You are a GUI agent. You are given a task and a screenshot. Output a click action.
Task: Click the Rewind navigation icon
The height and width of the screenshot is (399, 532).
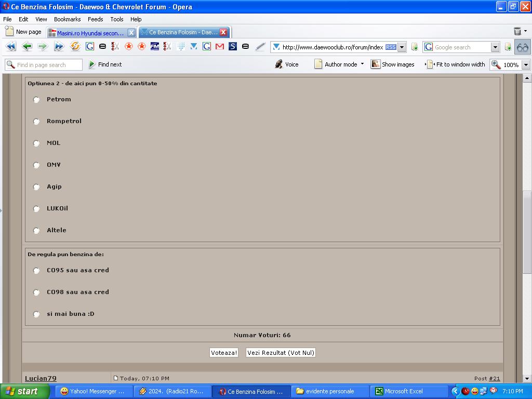10,47
